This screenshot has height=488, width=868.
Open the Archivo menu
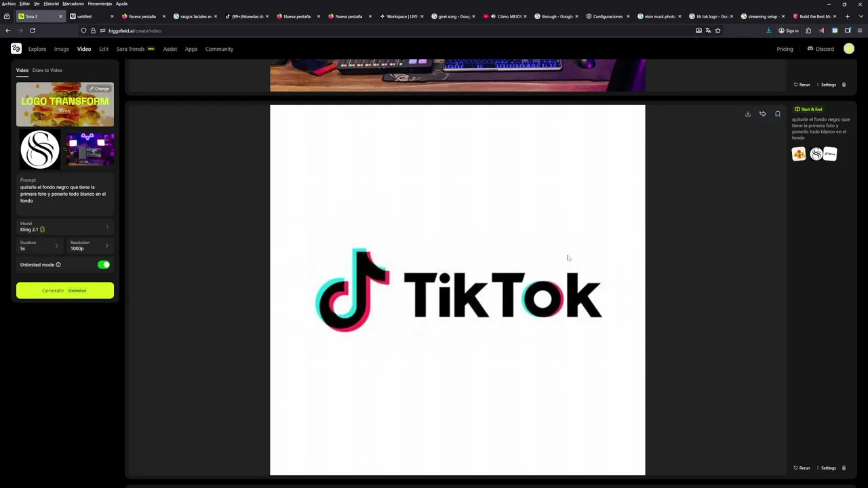(x=8, y=3)
